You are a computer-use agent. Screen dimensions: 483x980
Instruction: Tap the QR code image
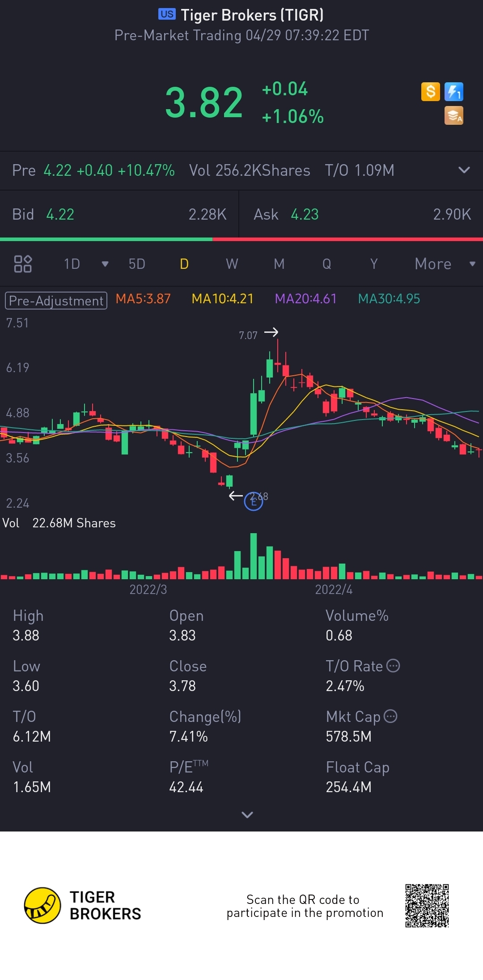(x=427, y=906)
